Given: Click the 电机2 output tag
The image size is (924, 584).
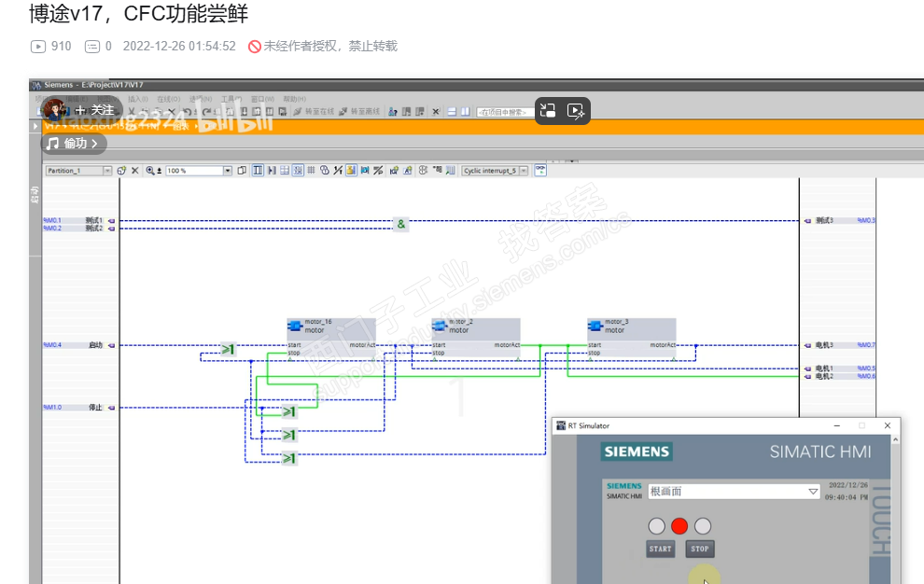Looking at the screenshot, I should coord(824,376).
